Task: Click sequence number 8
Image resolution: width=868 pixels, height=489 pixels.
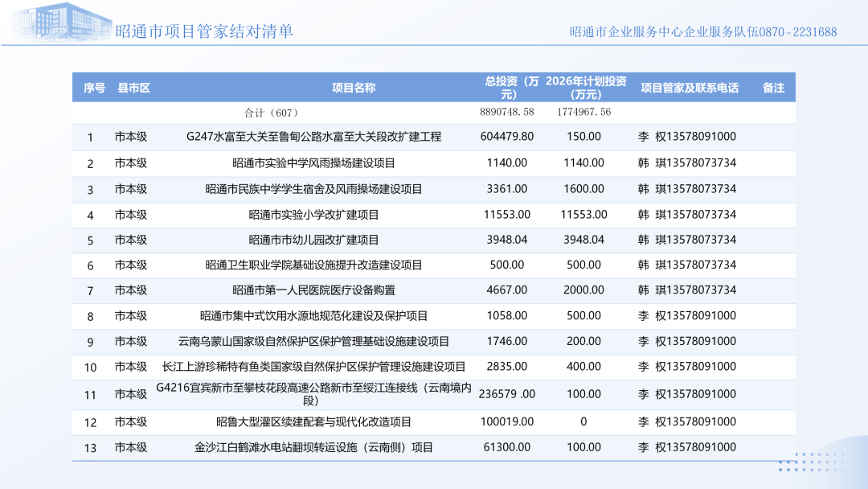Action: click(90, 317)
